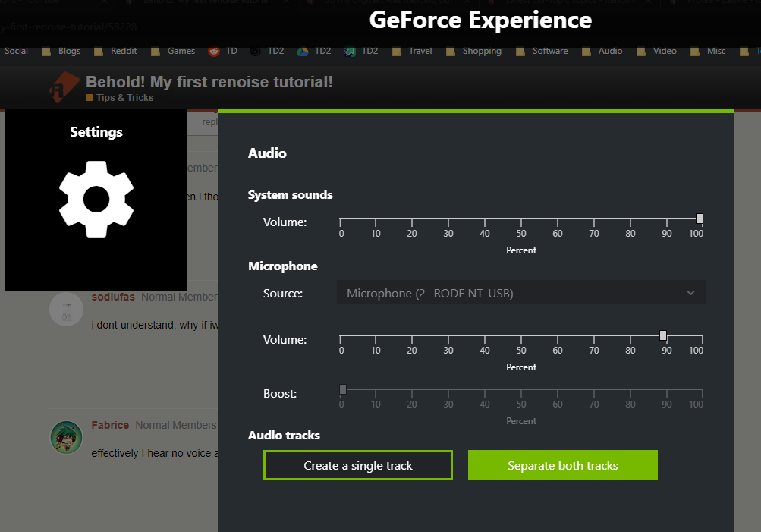Click the post text 'effectively I hear no voice'
The image size is (761, 532).
[x=152, y=453]
